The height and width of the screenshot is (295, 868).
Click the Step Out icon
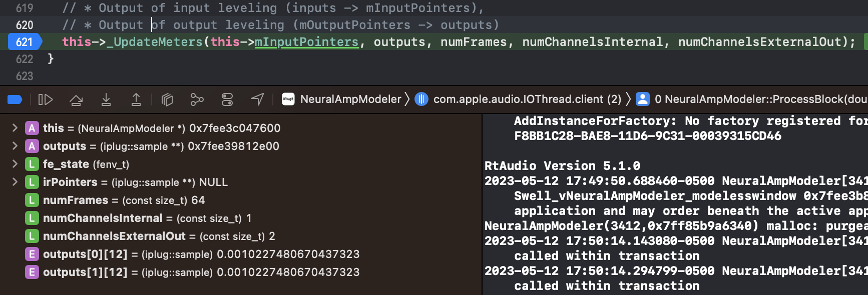point(136,99)
